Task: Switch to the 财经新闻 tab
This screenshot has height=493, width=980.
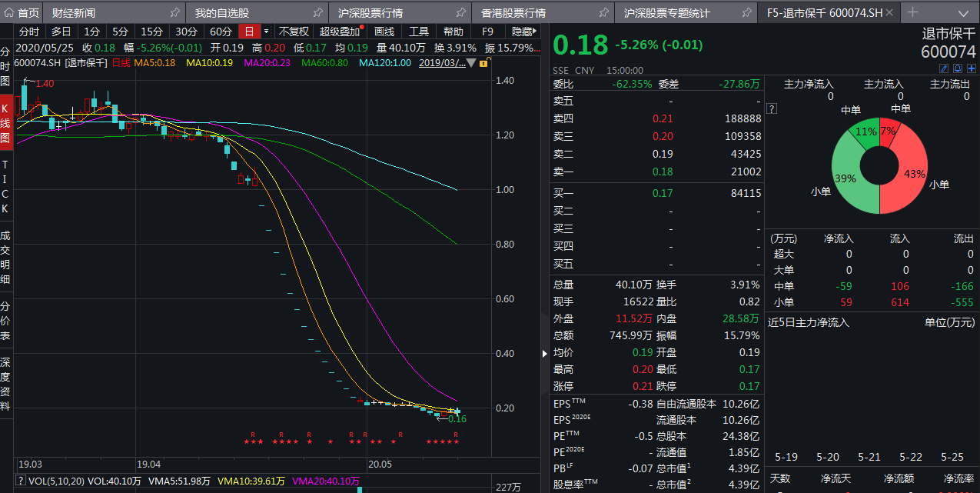Action: 75,13
